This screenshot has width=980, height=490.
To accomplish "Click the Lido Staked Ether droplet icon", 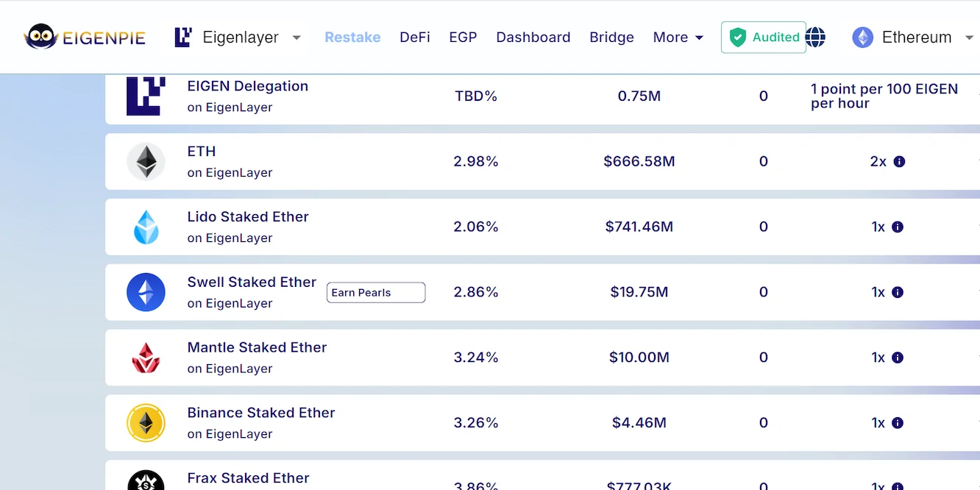I will pos(146,227).
